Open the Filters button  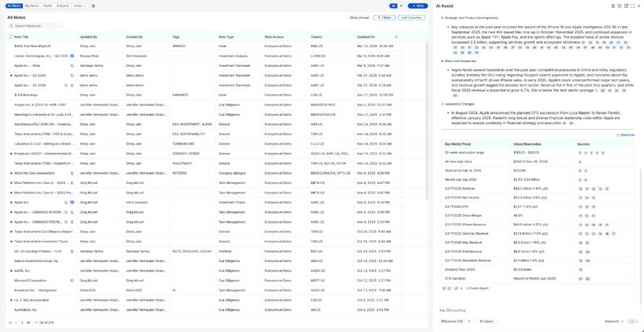point(384,18)
